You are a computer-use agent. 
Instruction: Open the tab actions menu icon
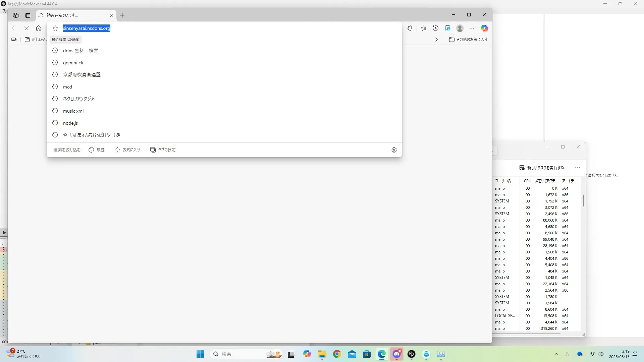click(28, 15)
